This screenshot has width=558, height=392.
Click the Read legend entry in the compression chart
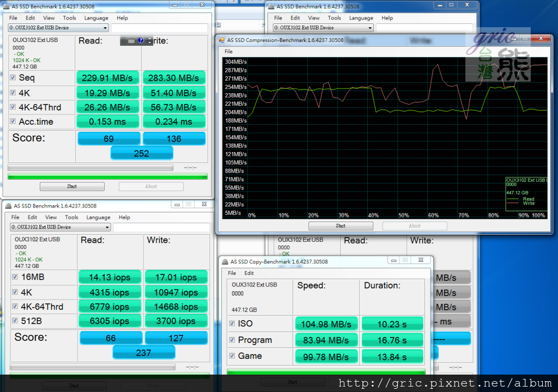coord(529,199)
